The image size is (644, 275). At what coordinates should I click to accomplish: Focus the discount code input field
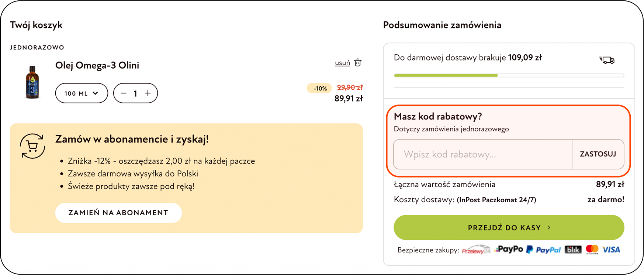pyautogui.click(x=482, y=154)
